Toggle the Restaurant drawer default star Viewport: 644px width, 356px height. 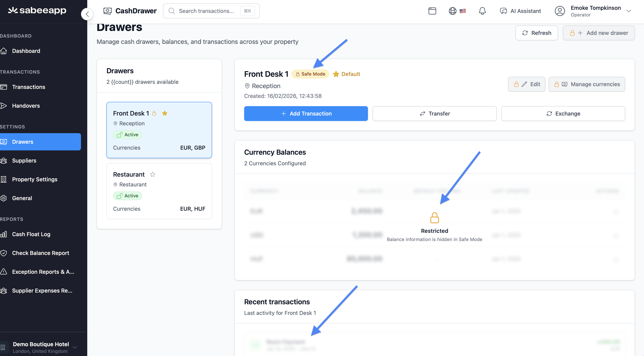point(153,174)
